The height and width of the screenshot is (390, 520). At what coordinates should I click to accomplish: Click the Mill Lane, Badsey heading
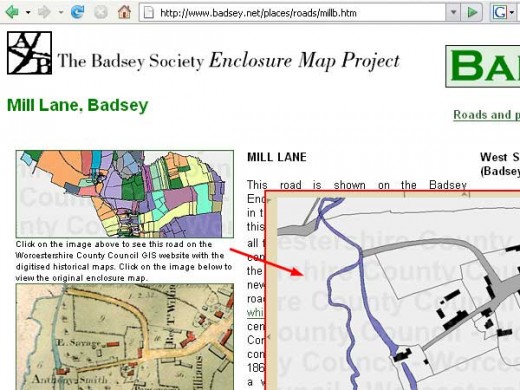click(77, 105)
